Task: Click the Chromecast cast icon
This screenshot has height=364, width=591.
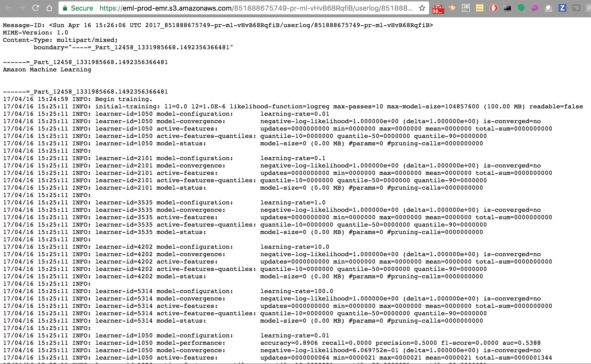Action: coord(576,8)
